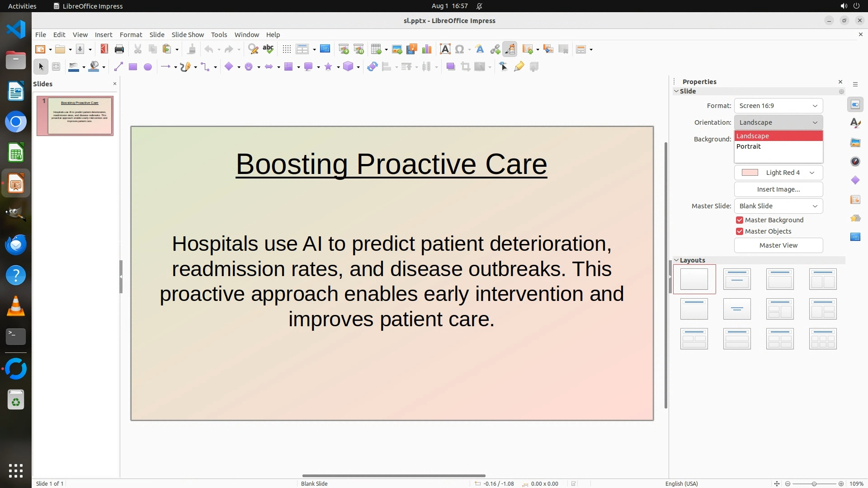The width and height of the screenshot is (868, 488).
Task: Click the Print icon in toolbar
Action: [x=119, y=49]
